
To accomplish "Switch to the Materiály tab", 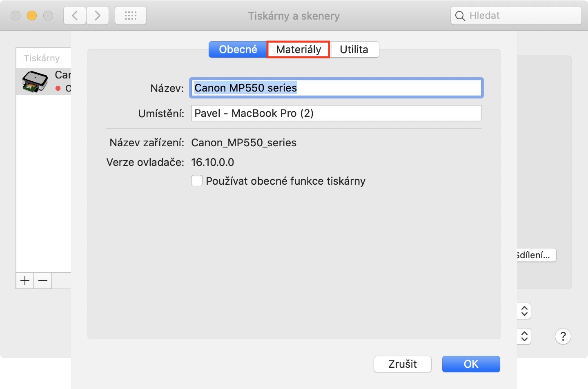I will (x=298, y=49).
